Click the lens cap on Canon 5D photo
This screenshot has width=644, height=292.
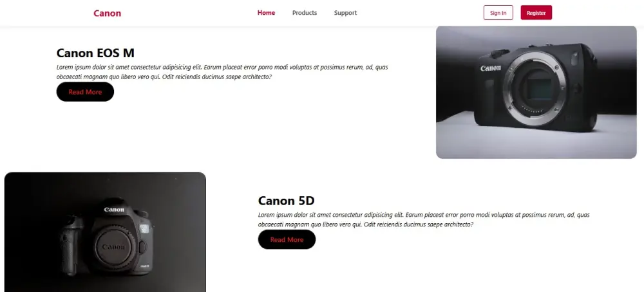[114, 248]
